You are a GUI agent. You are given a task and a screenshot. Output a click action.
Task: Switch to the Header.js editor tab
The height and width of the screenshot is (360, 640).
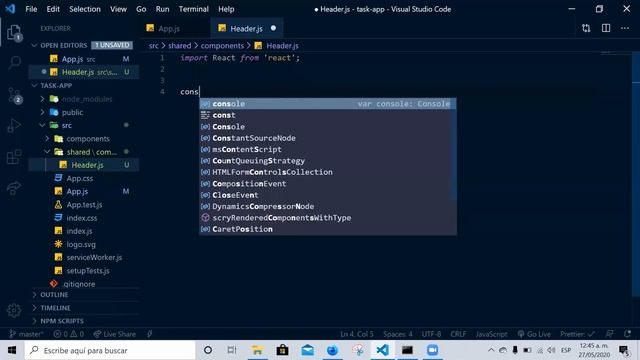point(247,28)
